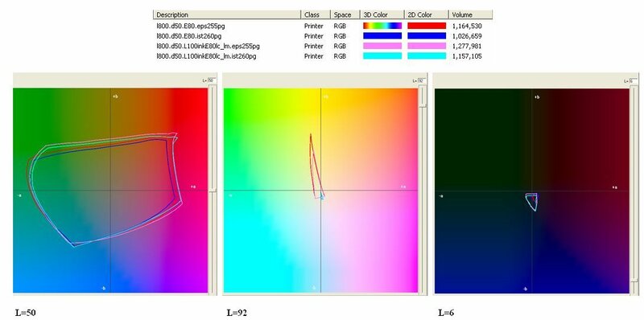644x320 pixels.
Task: Change red 2D Color swatch of E80.eps255pg
Action: [427, 26]
